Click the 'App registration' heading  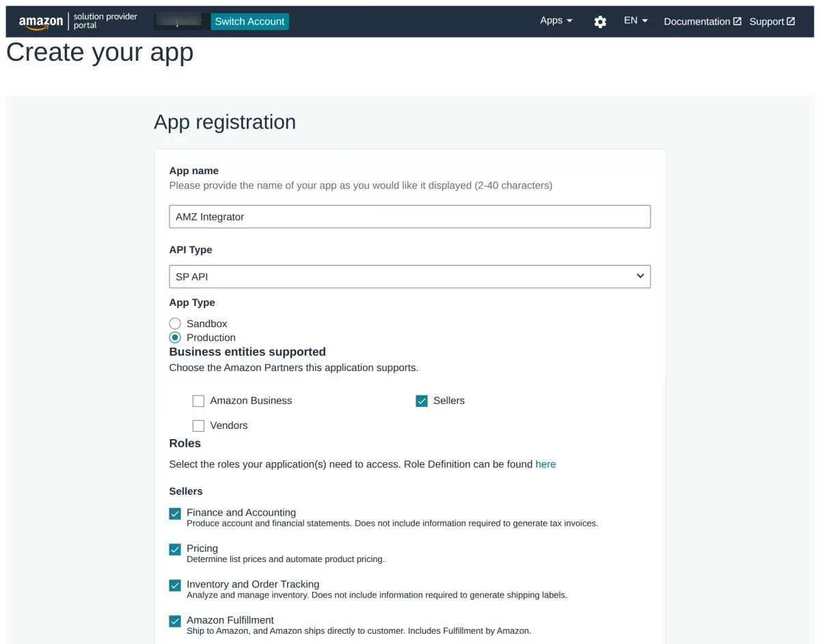[225, 122]
